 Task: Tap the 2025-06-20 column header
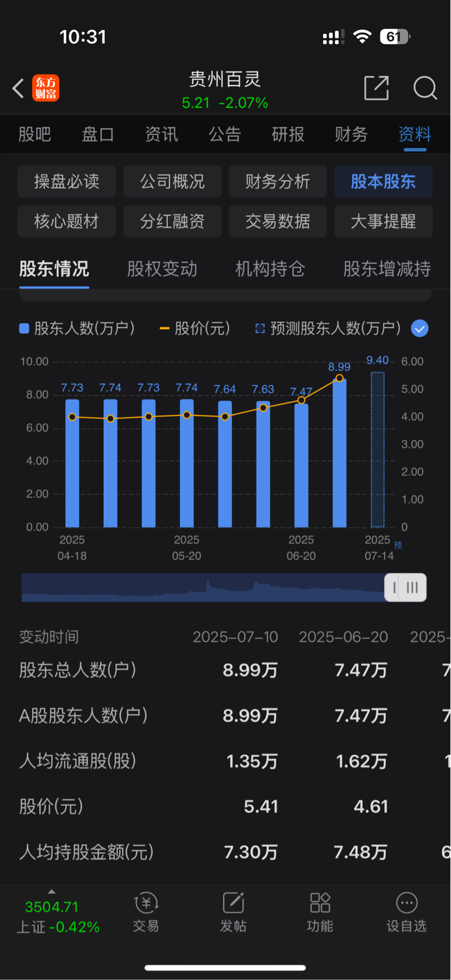click(x=343, y=637)
